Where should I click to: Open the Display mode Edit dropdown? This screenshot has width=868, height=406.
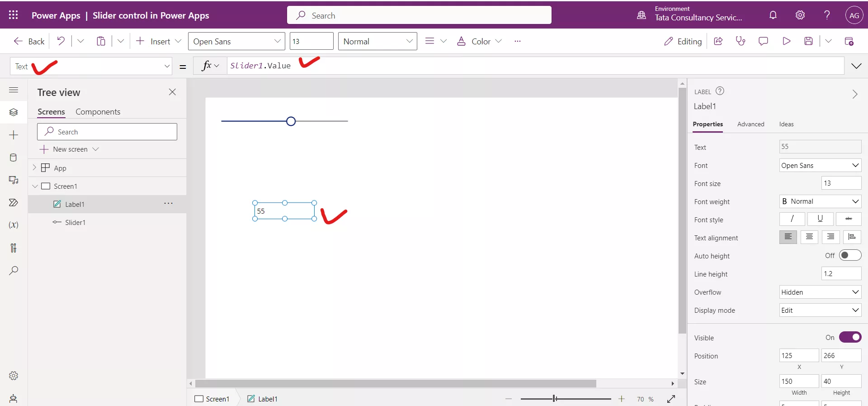click(x=820, y=310)
